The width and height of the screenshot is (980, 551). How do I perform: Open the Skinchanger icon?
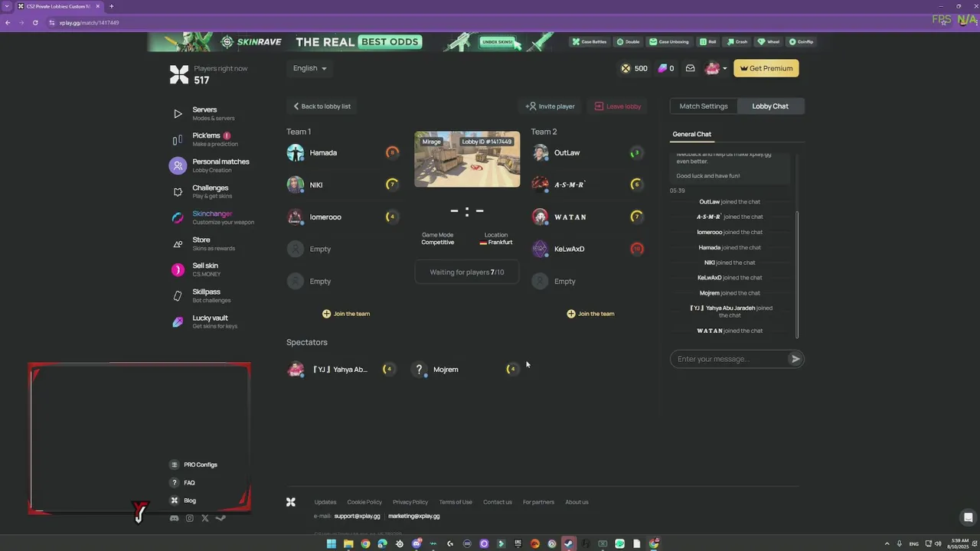click(178, 217)
